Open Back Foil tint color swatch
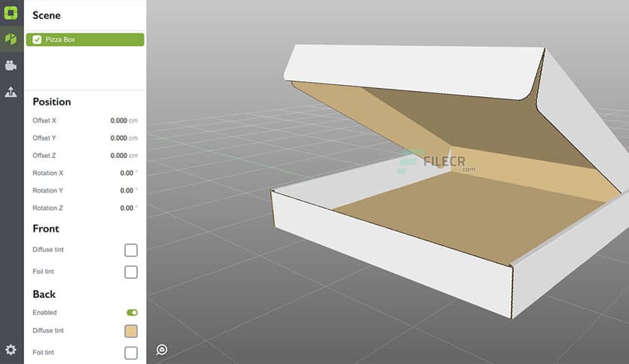This screenshot has width=629, height=364. pyautogui.click(x=131, y=353)
